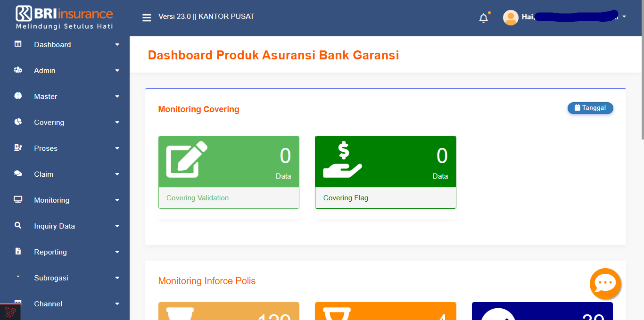Click "Monitoring Inforce Polis" section title

pyautogui.click(x=207, y=281)
